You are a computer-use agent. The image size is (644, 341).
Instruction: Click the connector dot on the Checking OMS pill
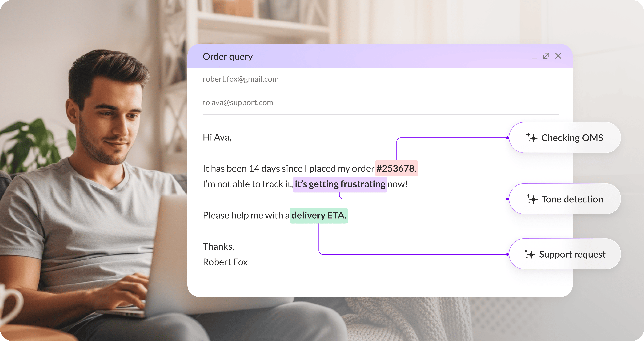tap(508, 138)
